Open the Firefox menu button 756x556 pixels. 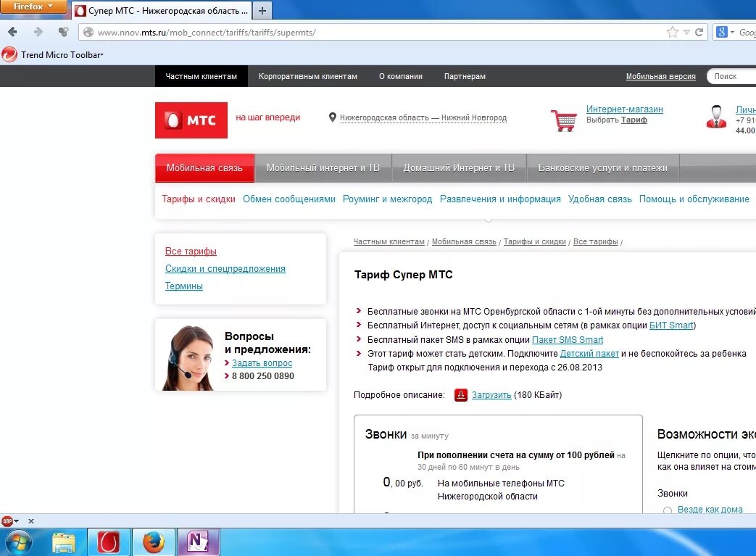click(x=33, y=7)
